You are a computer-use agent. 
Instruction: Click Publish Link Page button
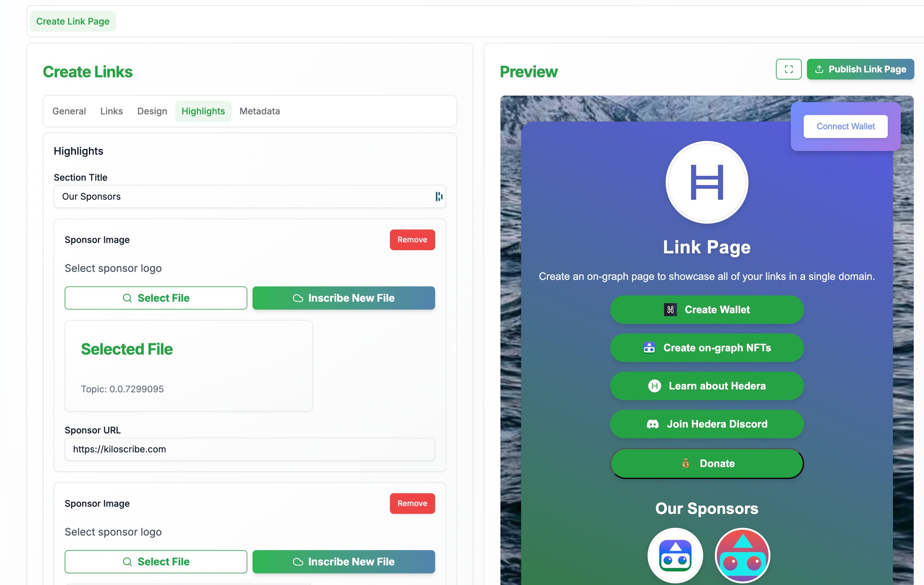(x=860, y=69)
